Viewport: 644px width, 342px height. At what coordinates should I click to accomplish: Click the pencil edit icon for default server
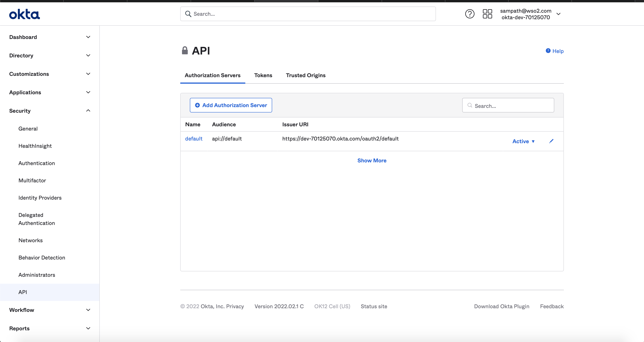[551, 141]
